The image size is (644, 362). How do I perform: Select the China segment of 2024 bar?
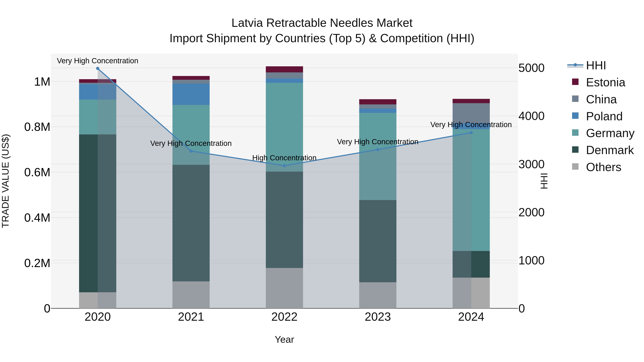click(x=471, y=113)
